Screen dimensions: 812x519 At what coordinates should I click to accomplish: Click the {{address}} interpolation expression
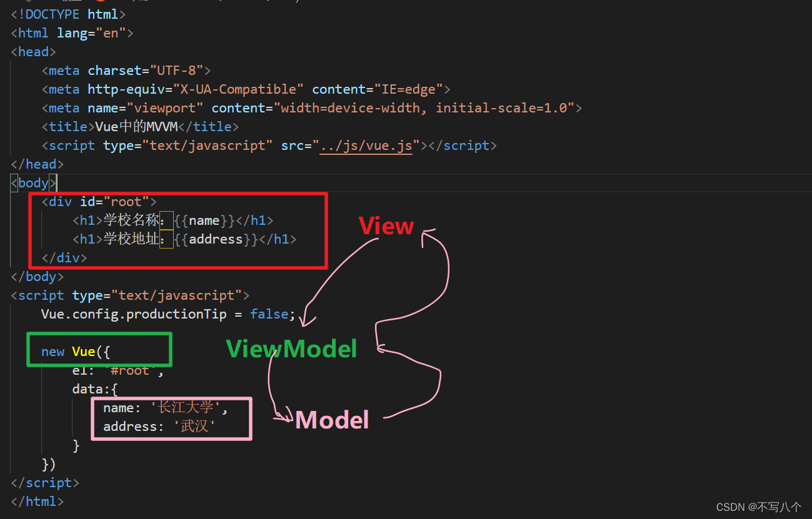[x=216, y=239]
